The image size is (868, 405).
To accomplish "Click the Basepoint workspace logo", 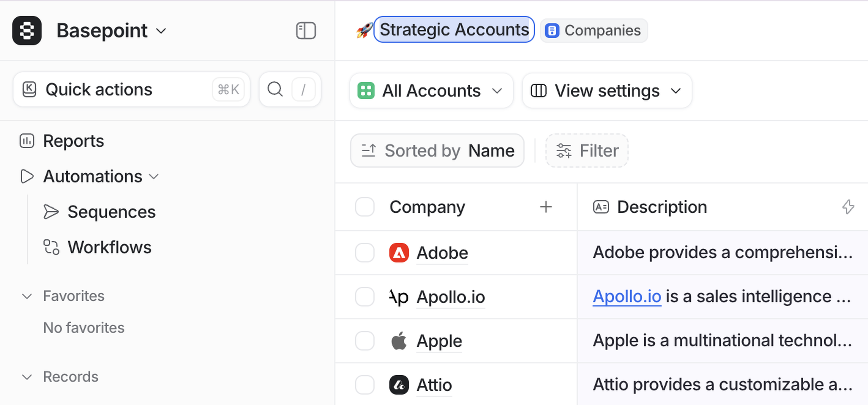I will [27, 31].
